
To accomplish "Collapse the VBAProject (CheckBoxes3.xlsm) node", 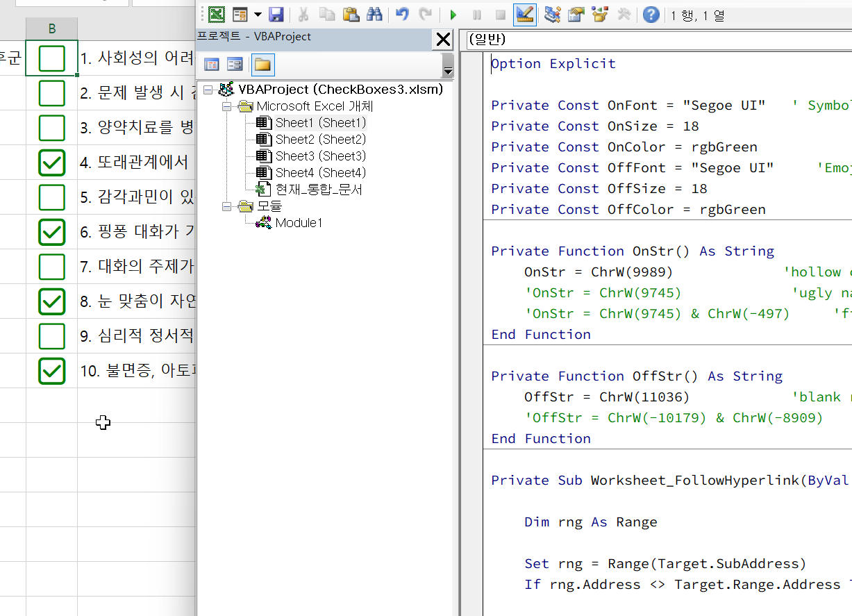I will click(x=208, y=90).
